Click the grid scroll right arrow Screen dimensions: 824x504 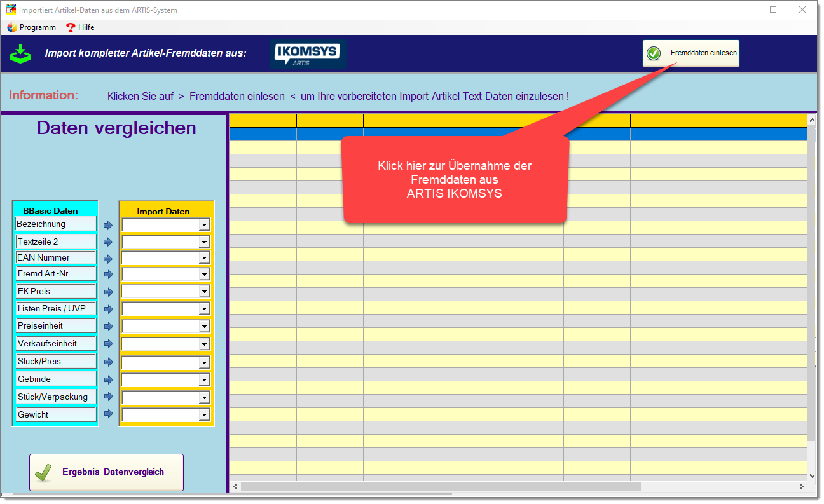[x=801, y=486]
